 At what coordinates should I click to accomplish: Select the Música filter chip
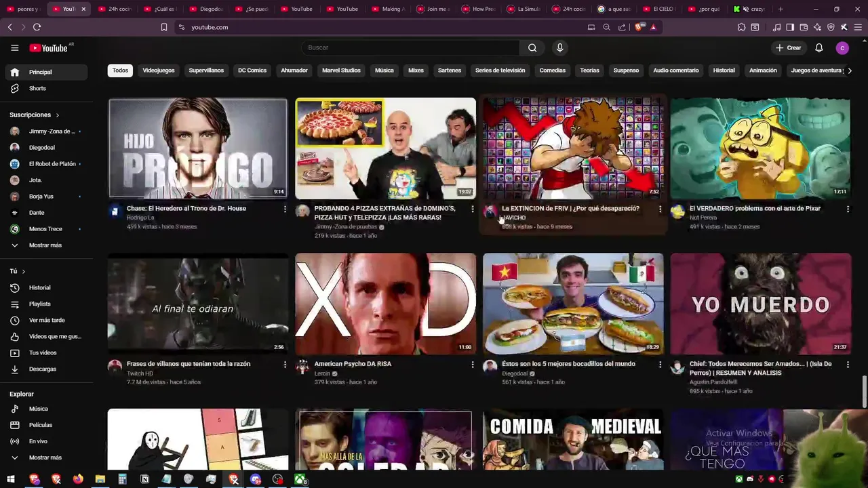coord(384,70)
